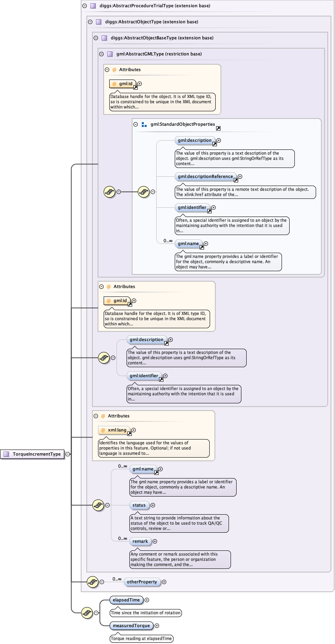Click the blue group icon of gml:StandardObjectProperties
The height and width of the screenshot is (644, 335).
[144, 125]
